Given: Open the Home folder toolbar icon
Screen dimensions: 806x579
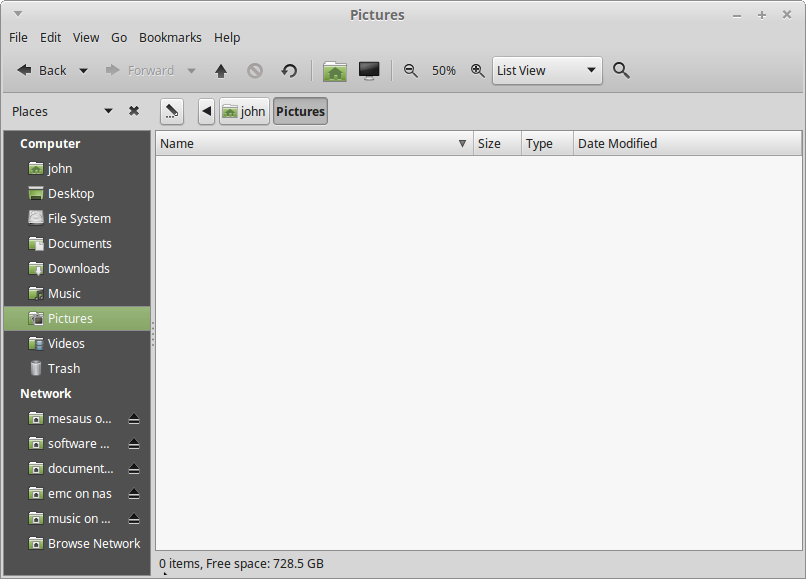Looking at the screenshot, I should 335,70.
